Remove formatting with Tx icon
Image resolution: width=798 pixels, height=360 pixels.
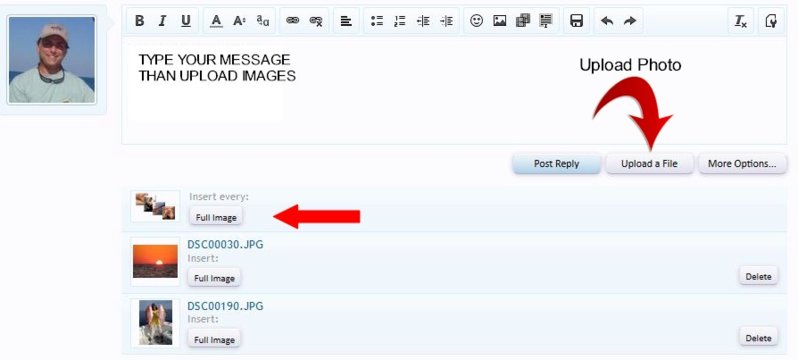click(740, 21)
